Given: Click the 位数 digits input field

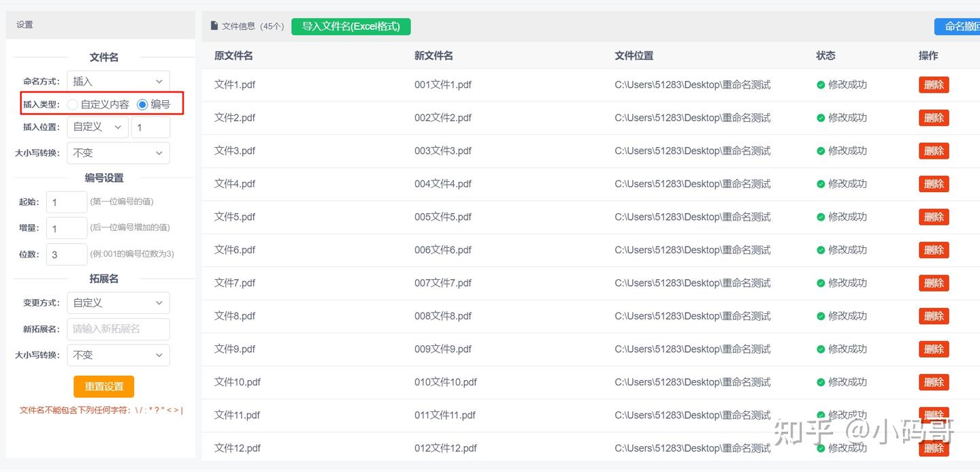Looking at the screenshot, I should [x=66, y=255].
